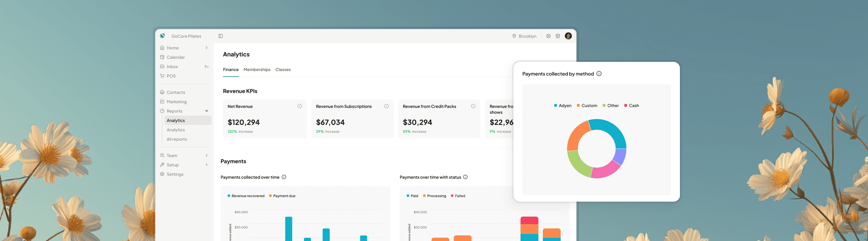Click the Inbox 9+ unread badge
Viewport: 868px width, 241px height.
click(207, 67)
